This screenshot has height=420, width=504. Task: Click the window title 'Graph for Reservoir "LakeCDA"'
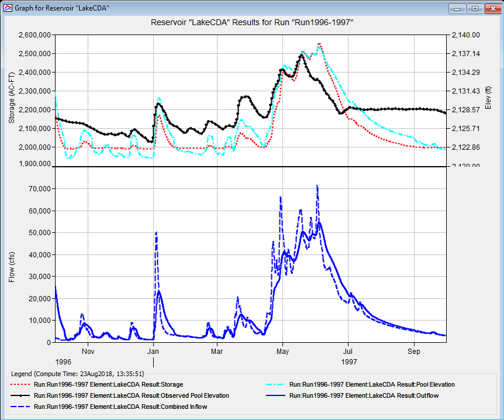(x=62, y=8)
